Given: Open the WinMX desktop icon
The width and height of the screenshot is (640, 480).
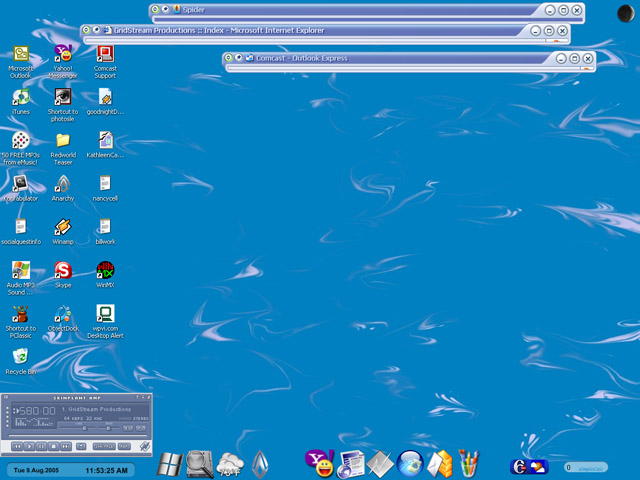Looking at the screenshot, I should tap(105, 270).
